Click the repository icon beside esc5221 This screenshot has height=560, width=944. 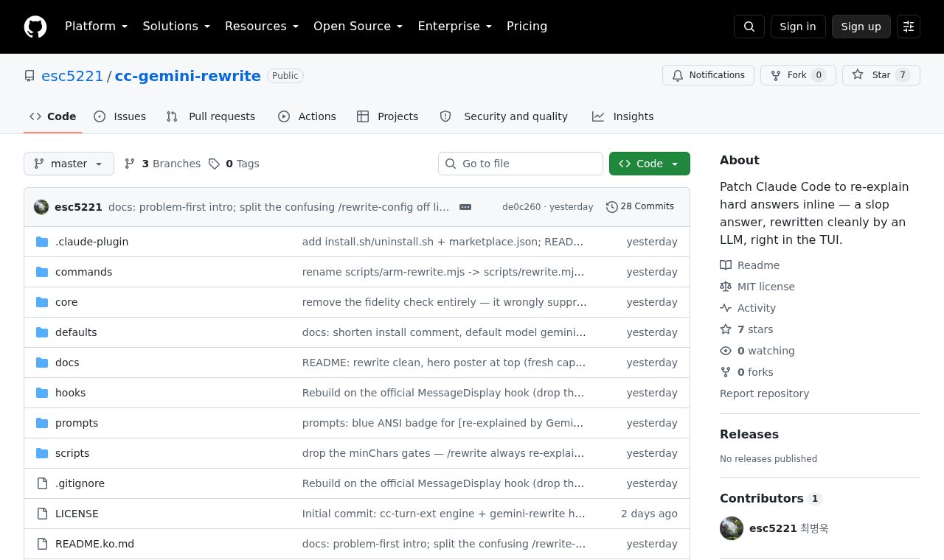pyautogui.click(x=29, y=76)
